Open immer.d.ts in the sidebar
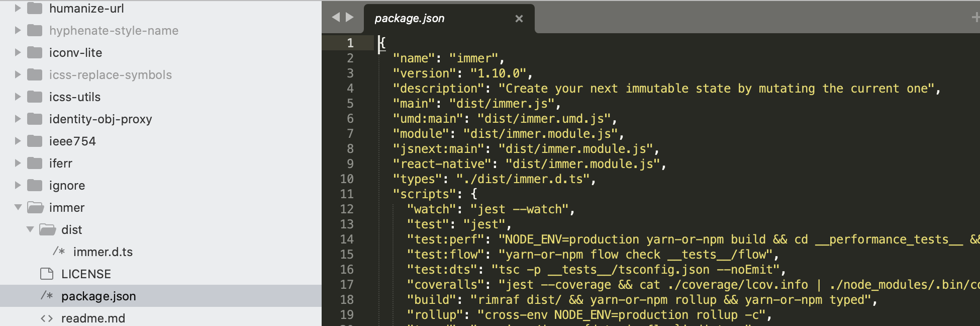This screenshot has height=326, width=980. (103, 252)
